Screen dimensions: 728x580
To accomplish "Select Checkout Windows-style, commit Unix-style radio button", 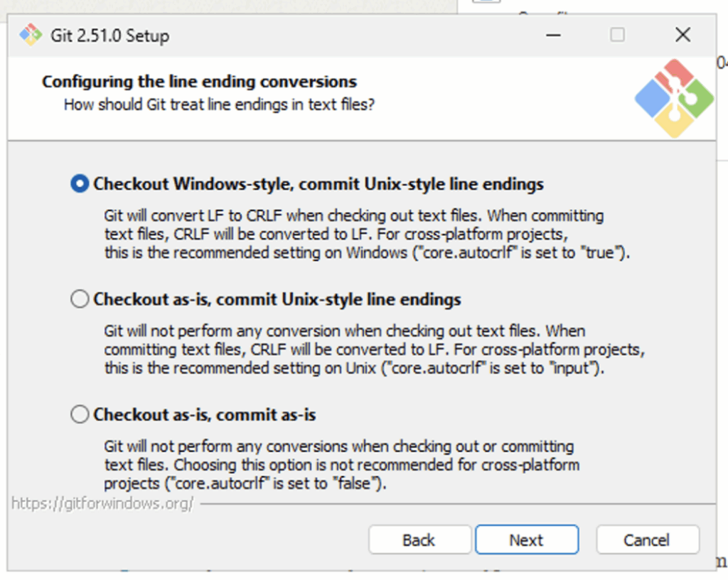I will coord(80,184).
